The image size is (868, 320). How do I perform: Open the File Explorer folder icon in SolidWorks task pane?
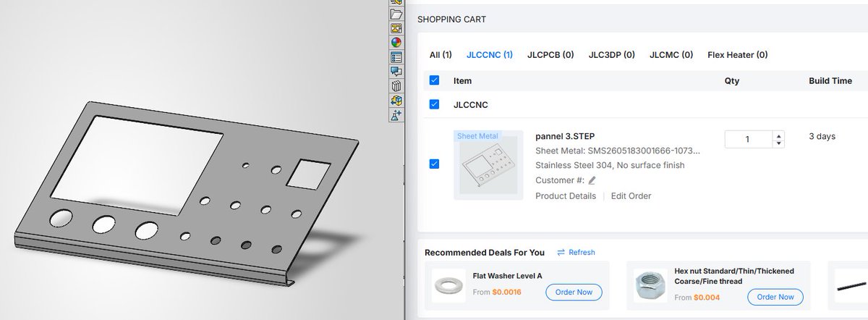pos(396,14)
